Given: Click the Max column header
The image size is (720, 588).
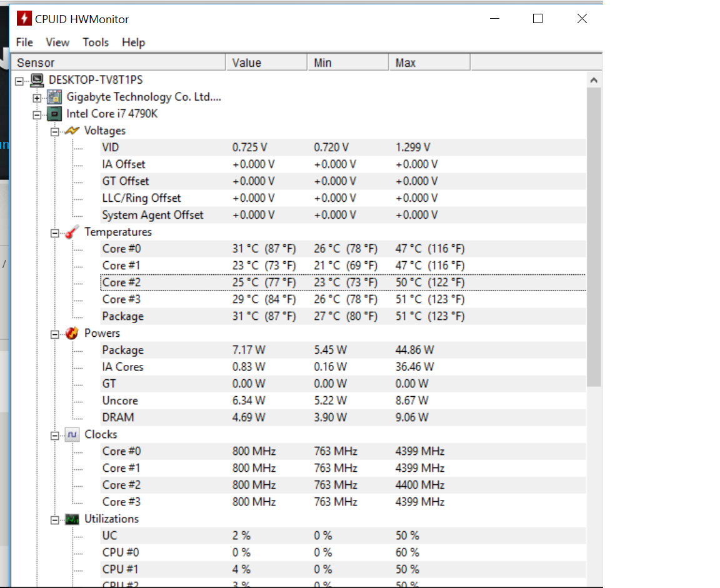Looking at the screenshot, I should tap(430, 62).
